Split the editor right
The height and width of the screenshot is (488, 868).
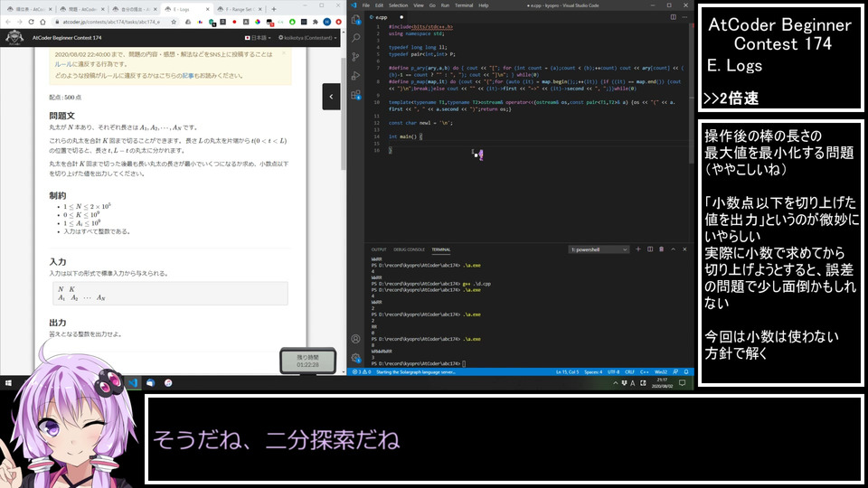coord(673,17)
